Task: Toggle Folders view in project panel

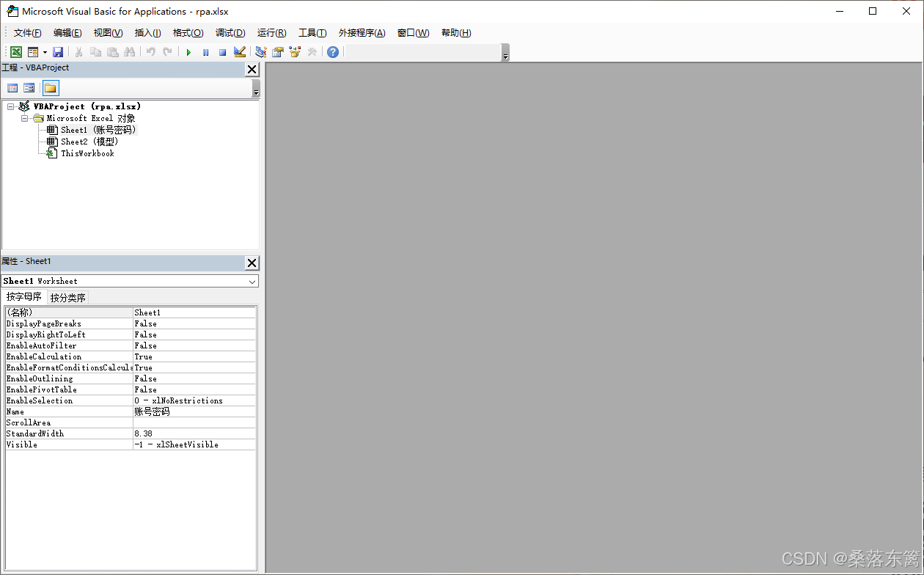Action: pyautogui.click(x=50, y=88)
